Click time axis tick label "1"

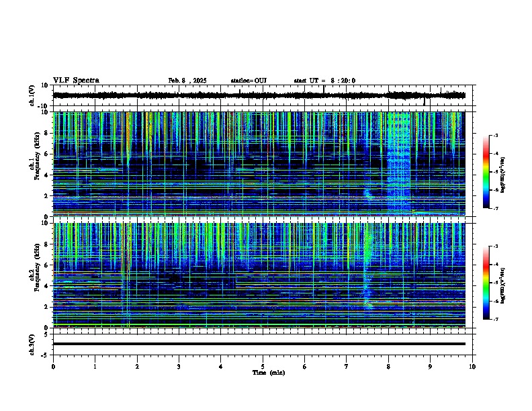click(x=95, y=367)
